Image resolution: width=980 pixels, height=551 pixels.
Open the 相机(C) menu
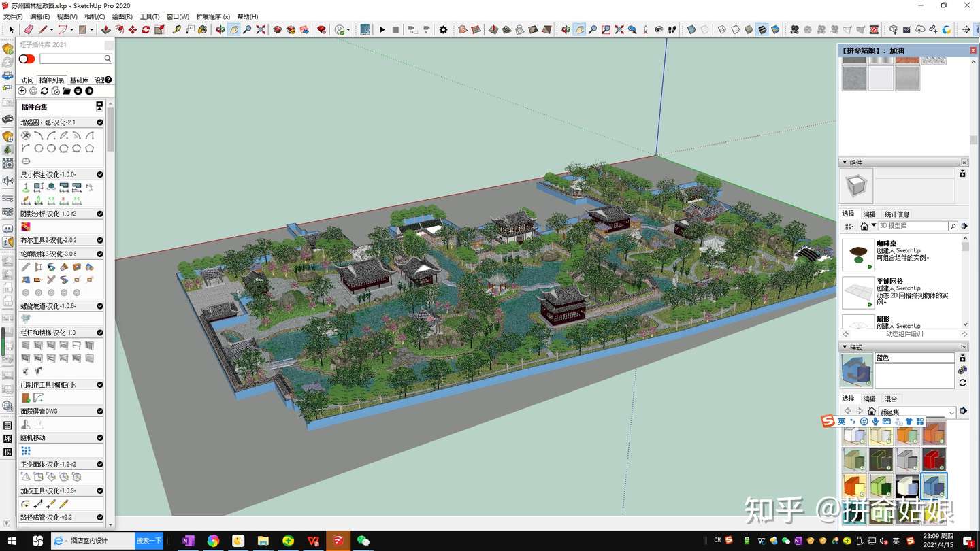[95, 16]
